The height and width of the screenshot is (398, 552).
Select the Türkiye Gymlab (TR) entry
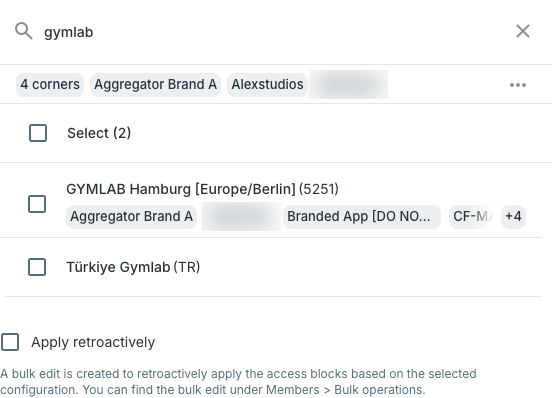(x=133, y=267)
